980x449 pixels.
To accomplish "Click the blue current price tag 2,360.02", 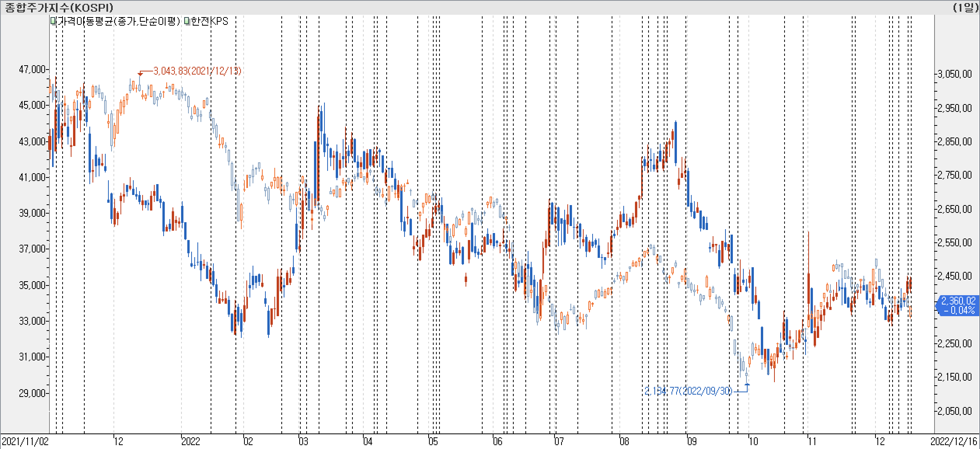I will [x=957, y=305].
